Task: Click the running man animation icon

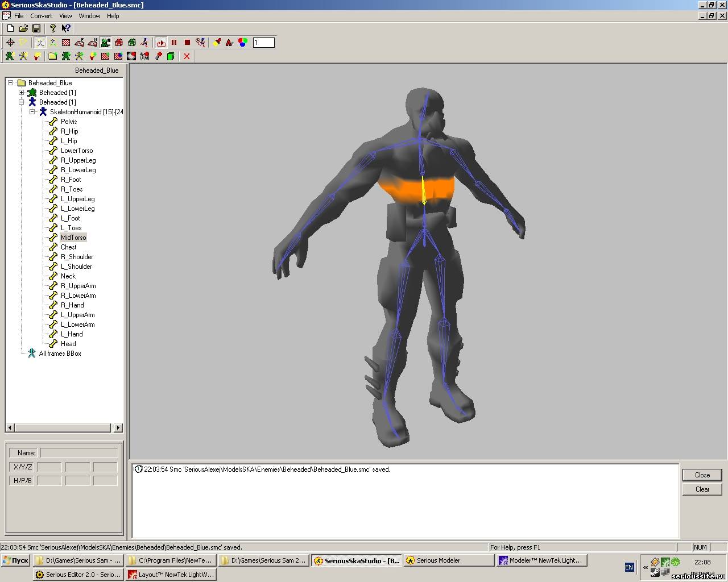Action: 144,43
